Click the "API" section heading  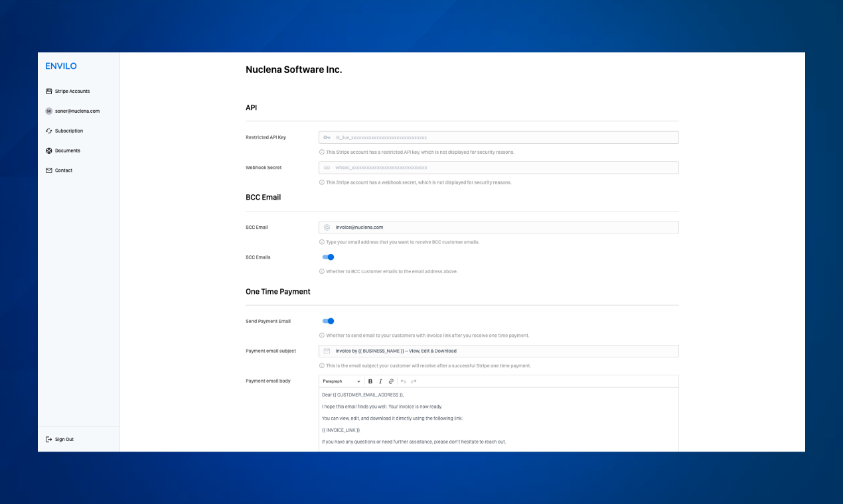[x=252, y=107]
